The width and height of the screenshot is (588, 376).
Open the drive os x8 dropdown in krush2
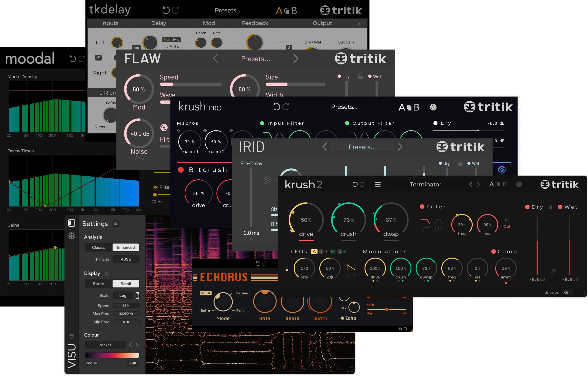568,292
